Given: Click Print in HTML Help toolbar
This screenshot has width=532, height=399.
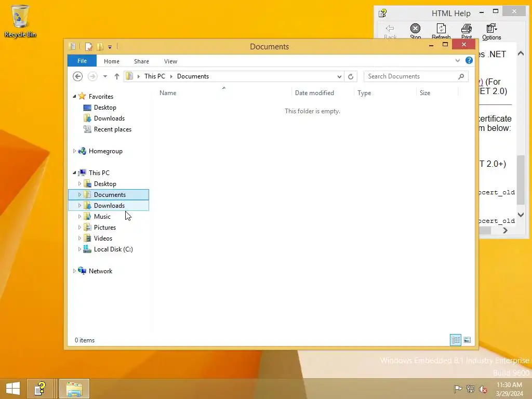Looking at the screenshot, I should tap(467, 31).
